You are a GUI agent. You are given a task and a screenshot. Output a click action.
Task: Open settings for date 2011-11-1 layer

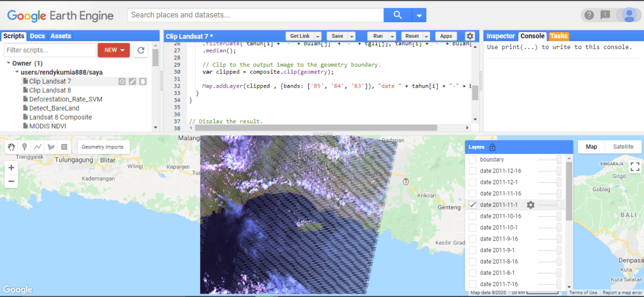tap(531, 205)
